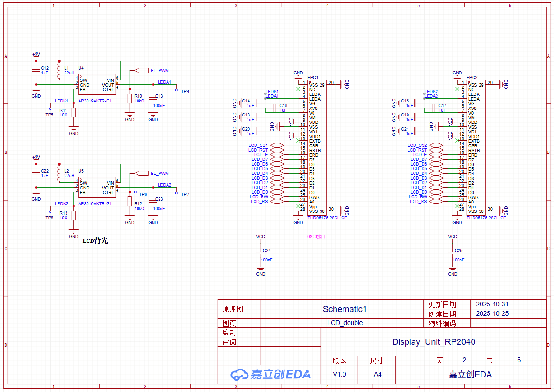Select the LCD_CS1 net port

coord(259,145)
